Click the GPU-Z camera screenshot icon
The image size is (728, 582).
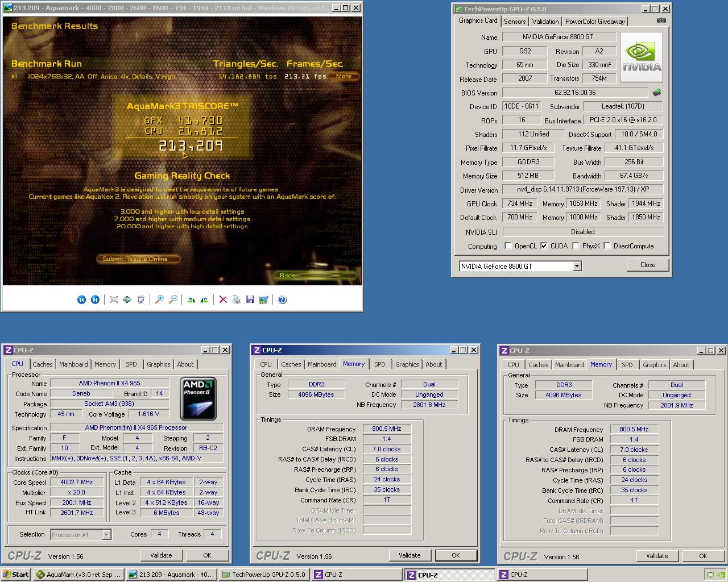pyautogui.click(x=661, y=20)
